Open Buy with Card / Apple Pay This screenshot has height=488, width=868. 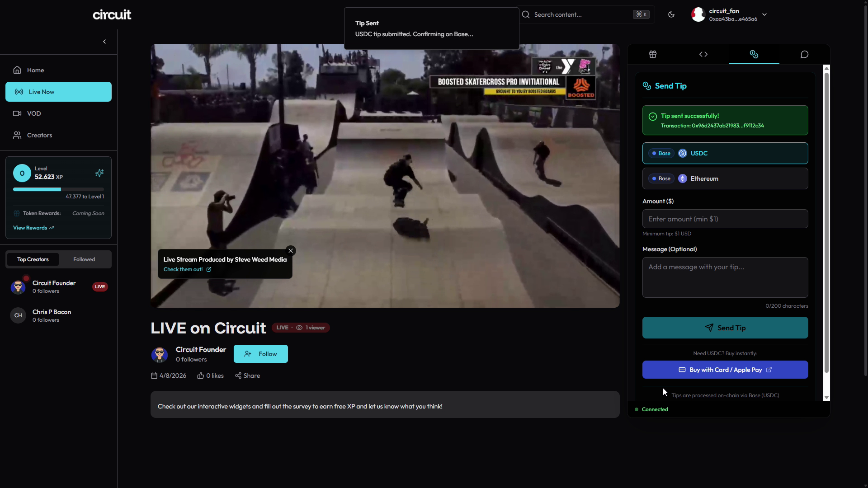coord(725,370)
